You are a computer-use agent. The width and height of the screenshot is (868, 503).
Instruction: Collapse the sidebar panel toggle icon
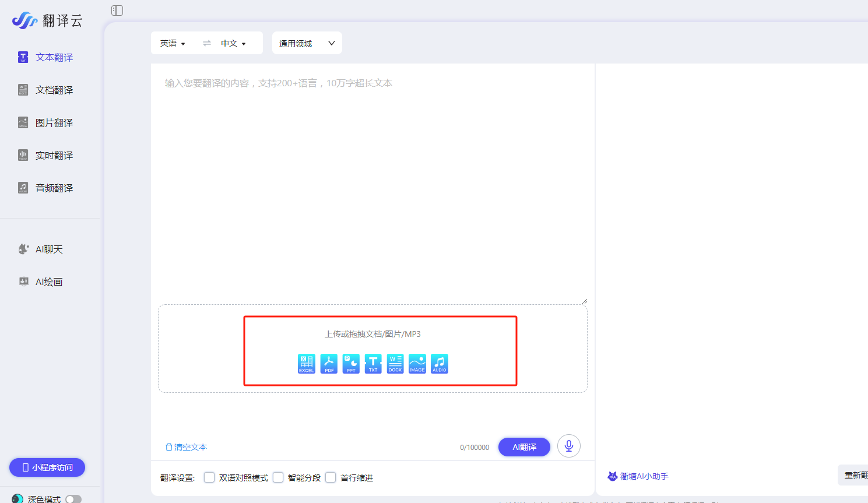pyautogui.click(x=117, y=10)
